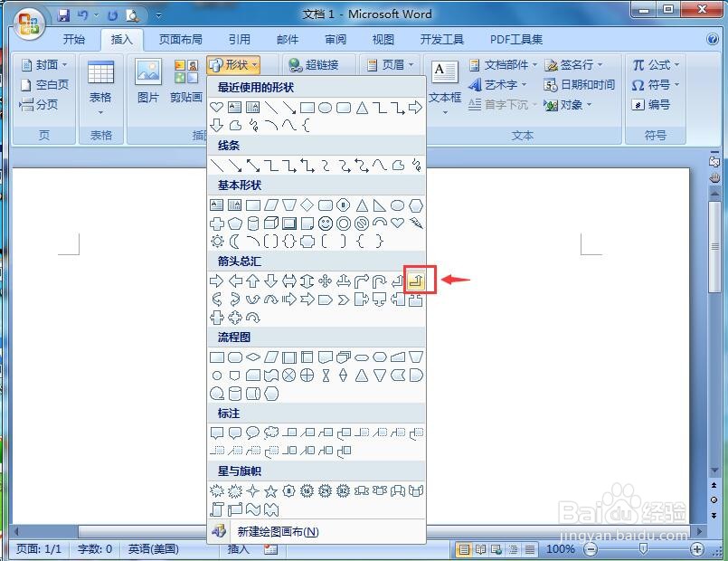Pick the cloud callout shape
This screenshot has height=561, width=728.
(271, 433)
